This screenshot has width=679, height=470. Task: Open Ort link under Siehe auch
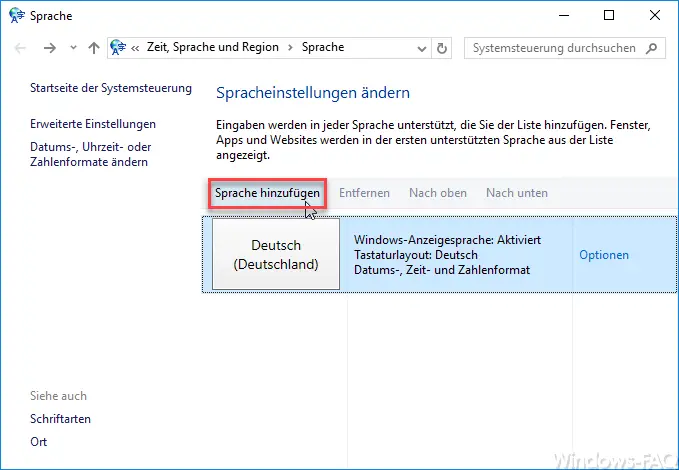pos(39,442)
